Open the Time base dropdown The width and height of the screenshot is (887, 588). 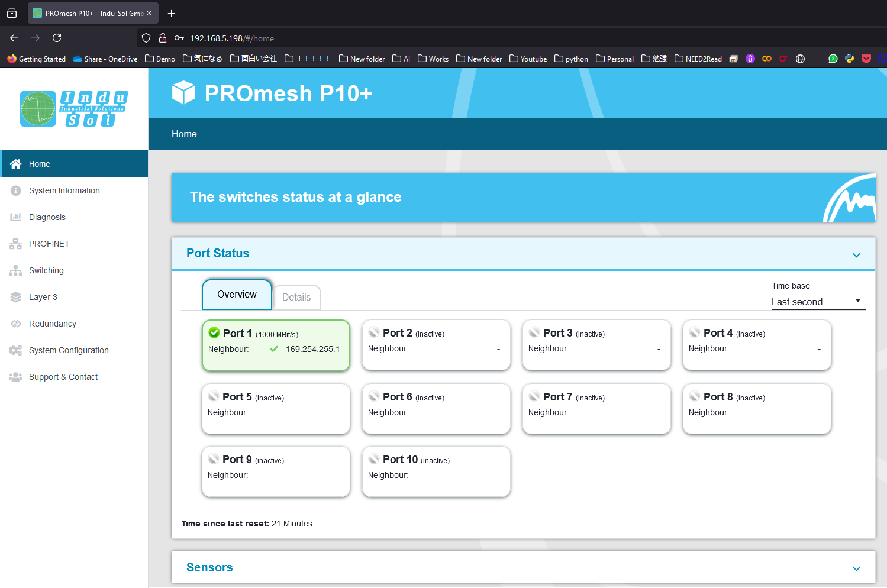818,302
